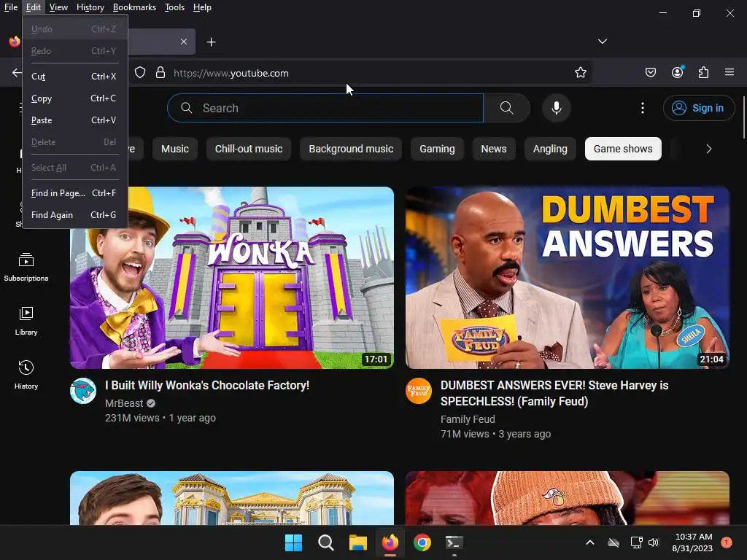Open the Bookmarks menu
The width and height of the screenshot is (747, 560).
tap(134, 7)
